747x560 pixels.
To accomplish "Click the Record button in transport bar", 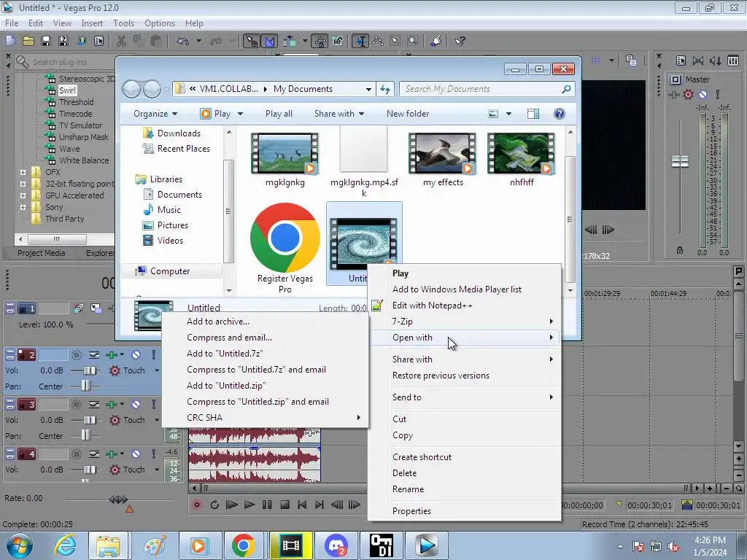I will coord(196,505).
